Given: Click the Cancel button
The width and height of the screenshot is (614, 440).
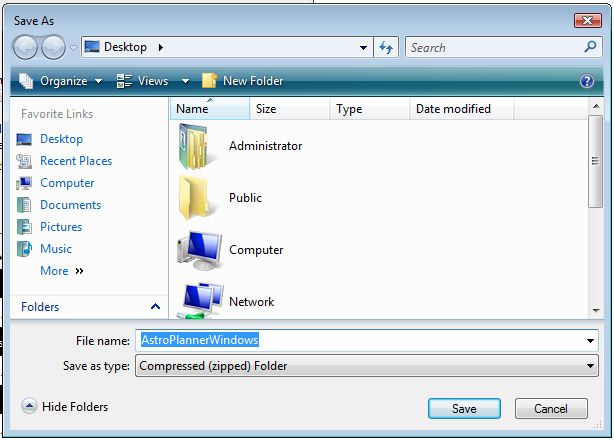Looking at the screenshot, I should 550,409.
